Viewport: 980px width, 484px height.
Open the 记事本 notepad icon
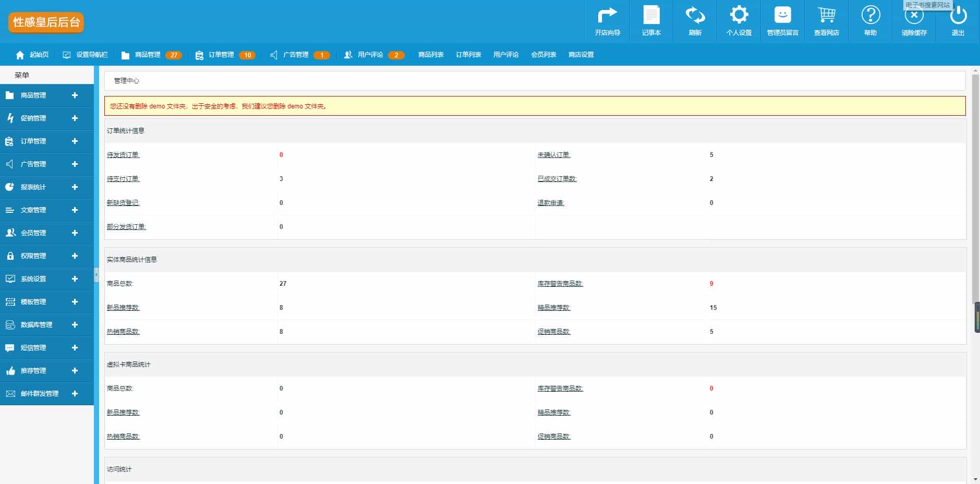[651, 16]
